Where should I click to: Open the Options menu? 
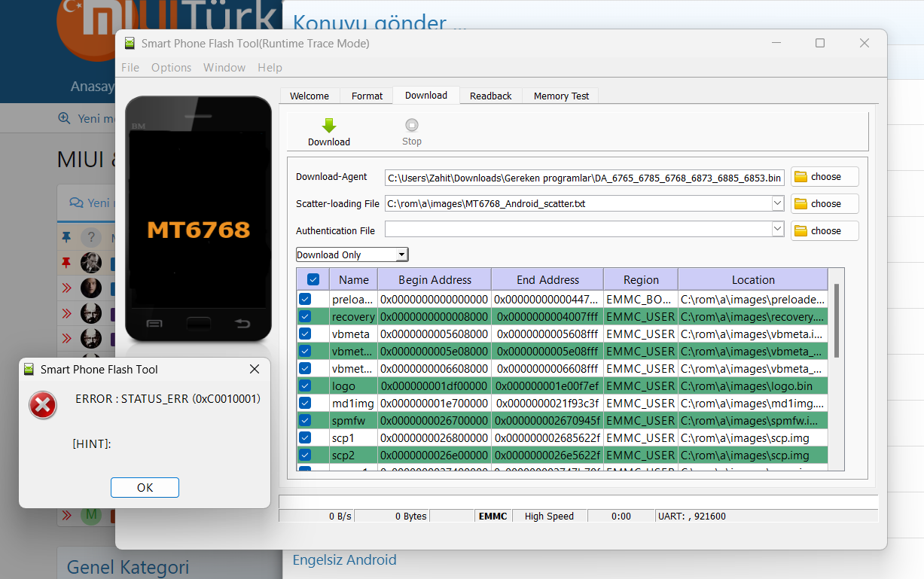(x=172, y=67)
